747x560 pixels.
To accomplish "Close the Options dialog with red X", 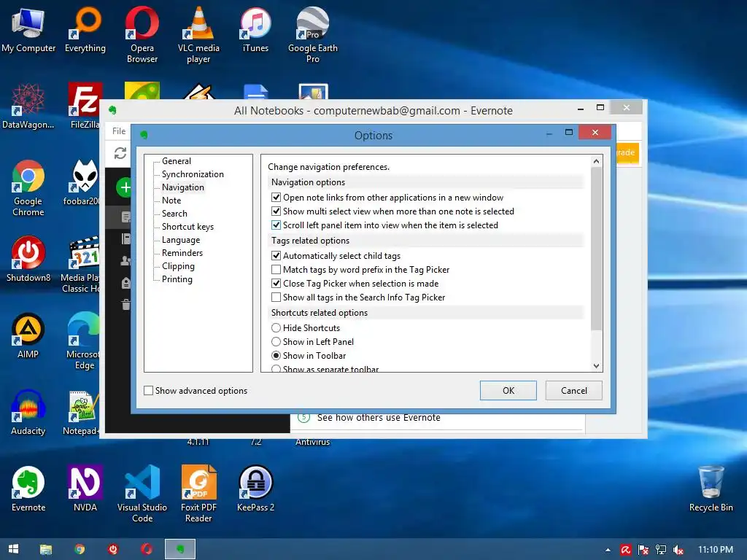I will pyautogui.click(x=595, y=133).
